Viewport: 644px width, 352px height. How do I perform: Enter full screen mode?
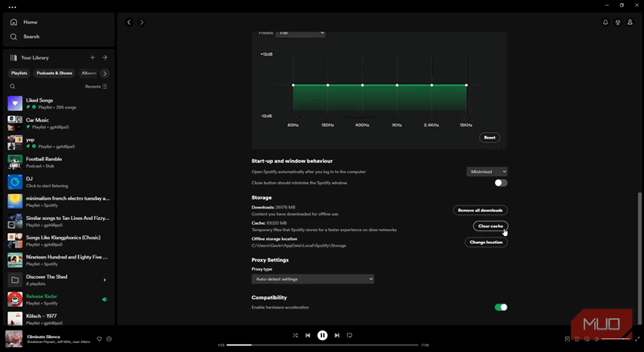click(638, 339)
